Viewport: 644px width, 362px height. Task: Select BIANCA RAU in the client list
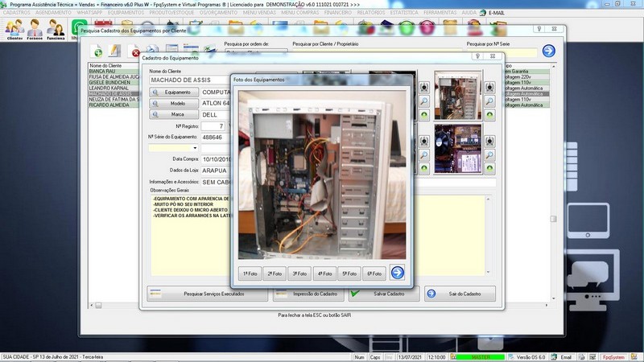click(114, 72)
